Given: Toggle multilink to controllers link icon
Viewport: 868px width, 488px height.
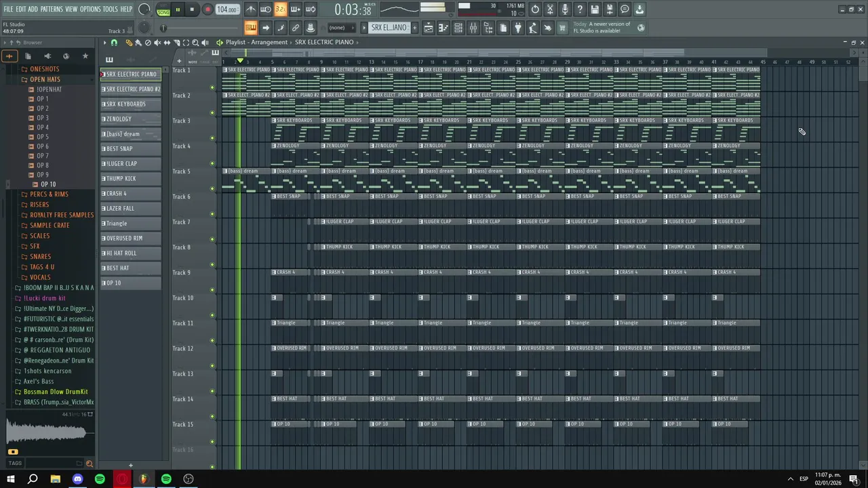Looking at the screenshot, I should pyautogui.click(x=296, y=28).
